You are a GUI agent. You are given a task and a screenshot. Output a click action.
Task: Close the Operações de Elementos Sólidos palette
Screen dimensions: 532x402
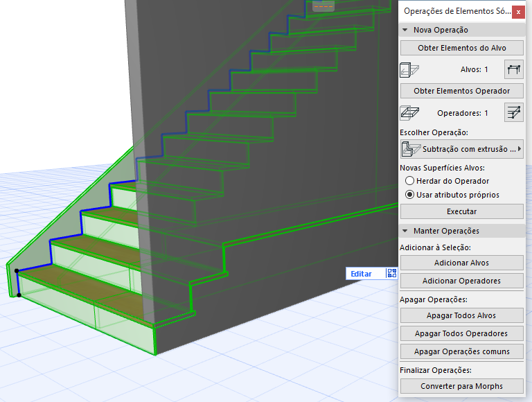518,12
